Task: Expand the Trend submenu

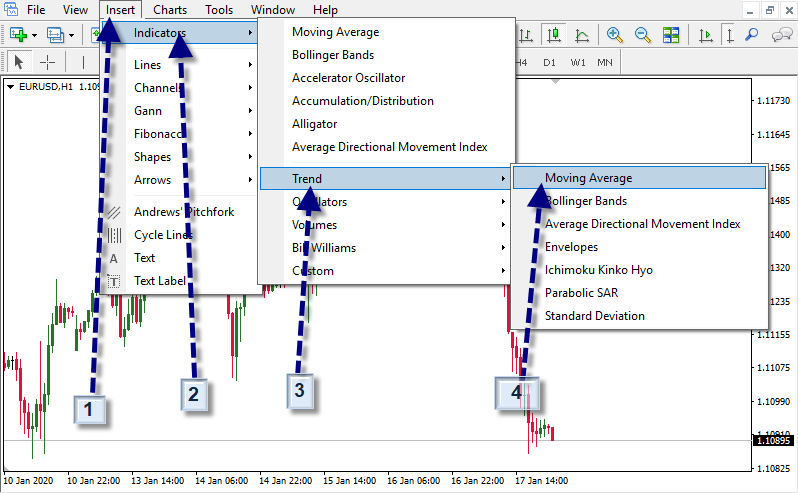Action: 386,179
